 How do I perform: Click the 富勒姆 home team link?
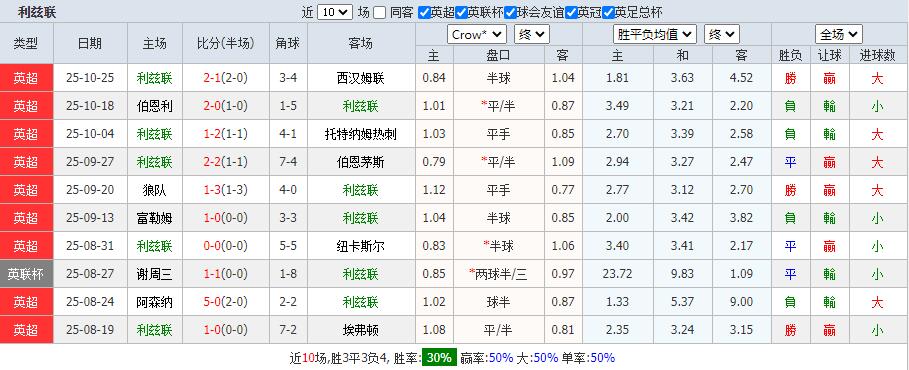point(155,219)
